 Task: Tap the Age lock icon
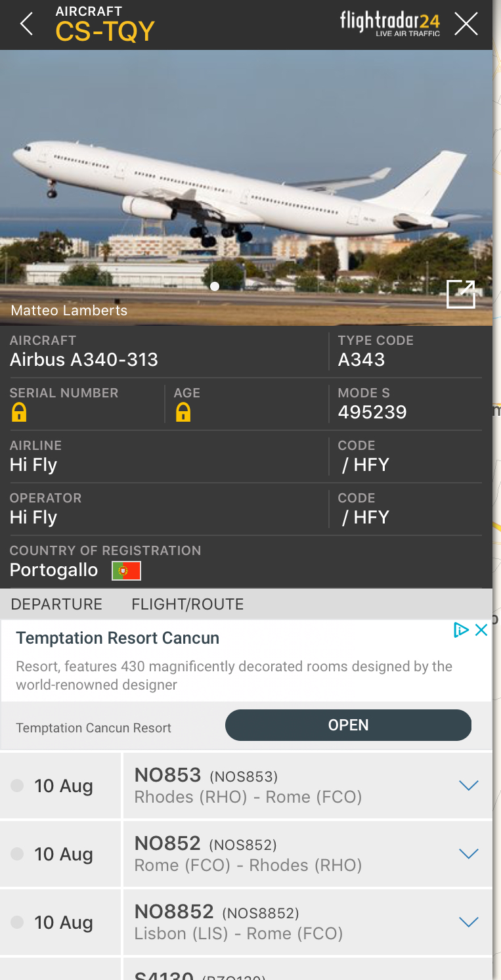click(x=183, y=412)
